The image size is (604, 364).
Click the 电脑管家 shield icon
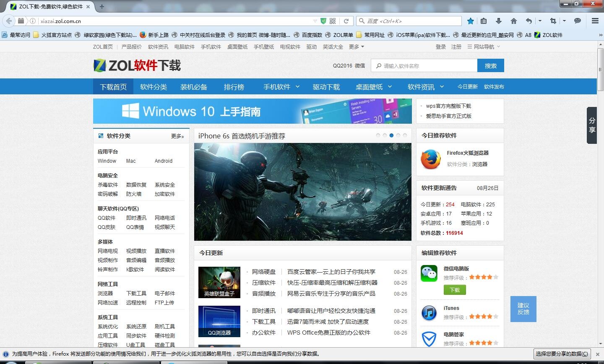point(429,339)
